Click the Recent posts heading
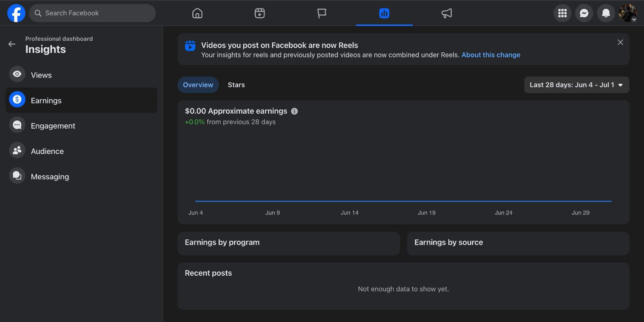The width and height of the screenshot is (644, 322). [x=208, y=273]
